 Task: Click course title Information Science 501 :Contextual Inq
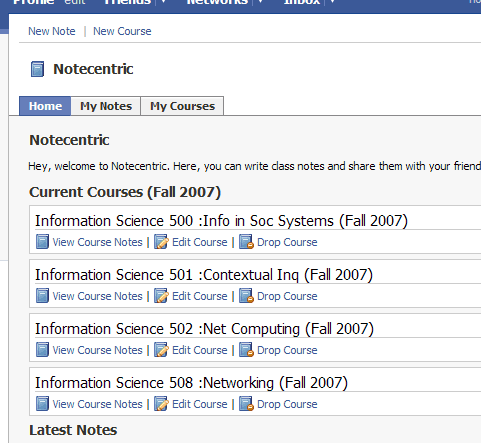204,275
